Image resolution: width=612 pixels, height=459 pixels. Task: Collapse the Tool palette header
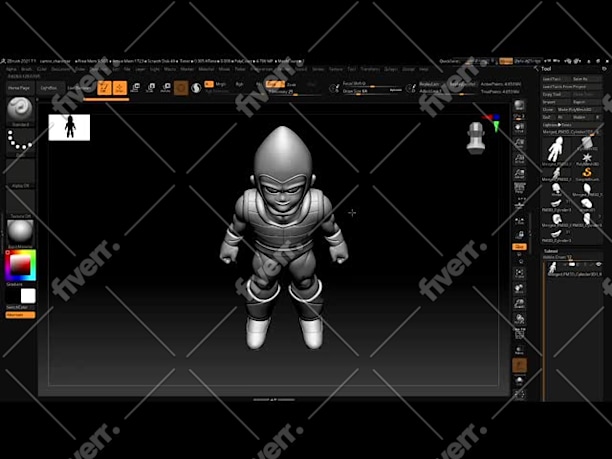(x=546, y=69)
